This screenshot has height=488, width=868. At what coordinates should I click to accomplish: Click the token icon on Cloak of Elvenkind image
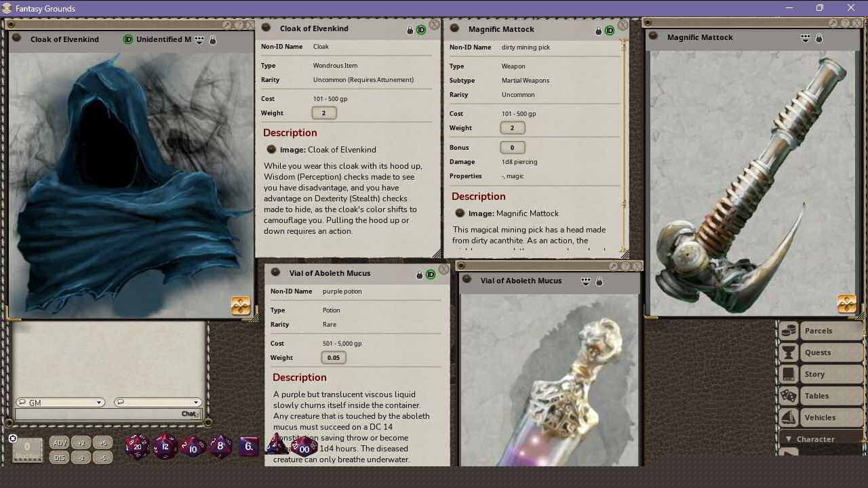click(x=241, y=306)
